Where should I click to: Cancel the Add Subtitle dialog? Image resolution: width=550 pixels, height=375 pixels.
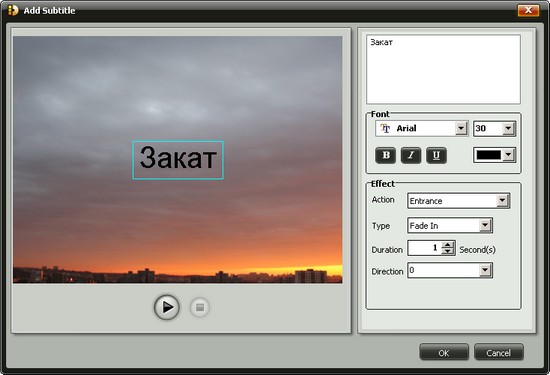(x=498, y=352)
